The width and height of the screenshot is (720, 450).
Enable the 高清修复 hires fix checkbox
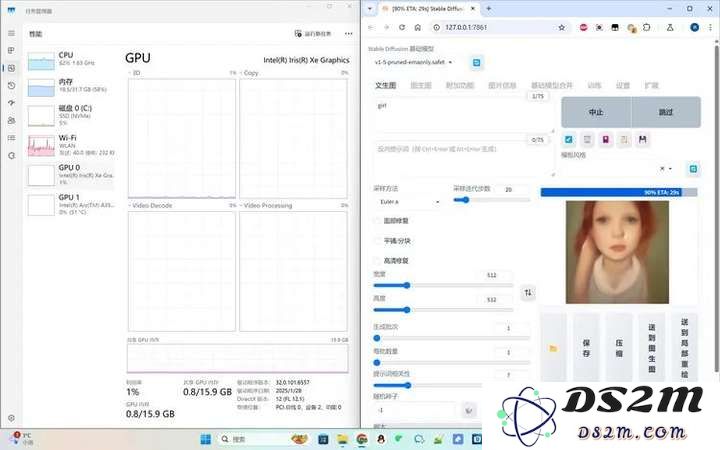[x=377, y=261]
